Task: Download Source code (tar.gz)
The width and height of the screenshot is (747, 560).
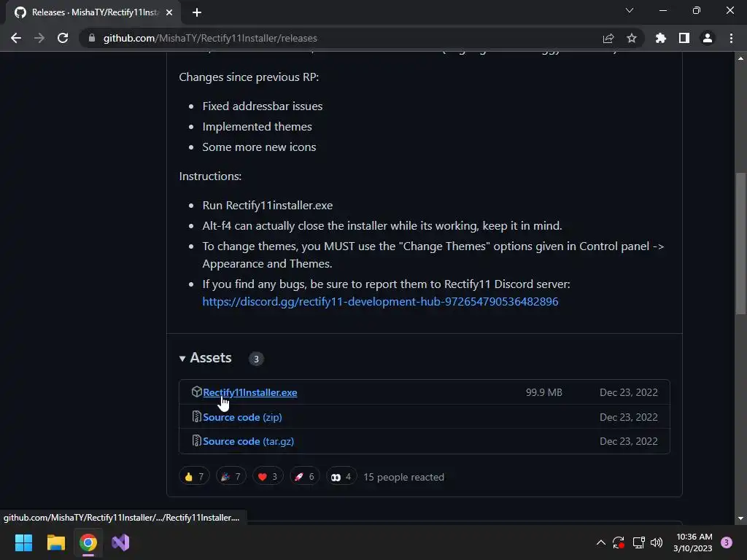Action: tap(248, 441)
